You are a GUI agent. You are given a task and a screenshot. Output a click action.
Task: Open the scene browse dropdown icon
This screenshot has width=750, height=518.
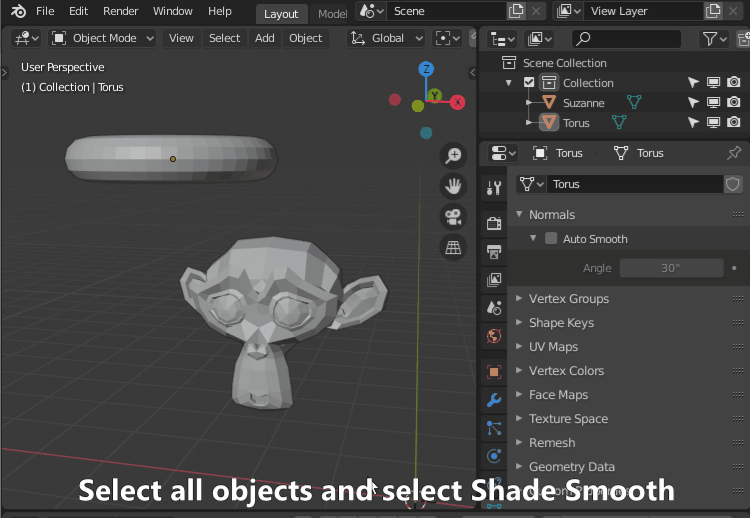371,11
